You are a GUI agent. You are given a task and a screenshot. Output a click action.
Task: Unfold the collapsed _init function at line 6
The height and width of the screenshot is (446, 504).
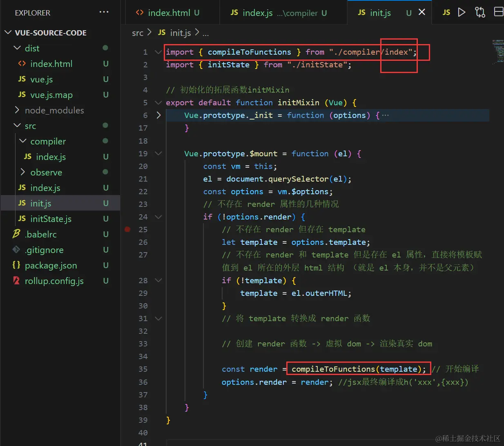pyautogui.click(x=158, y=115)
